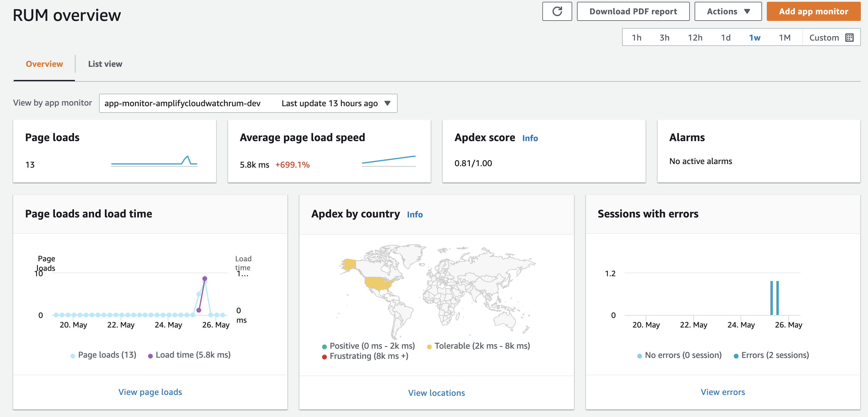Click the refresh icon button
The height and width of the screenshot is (417, 868).
(557, 11)
